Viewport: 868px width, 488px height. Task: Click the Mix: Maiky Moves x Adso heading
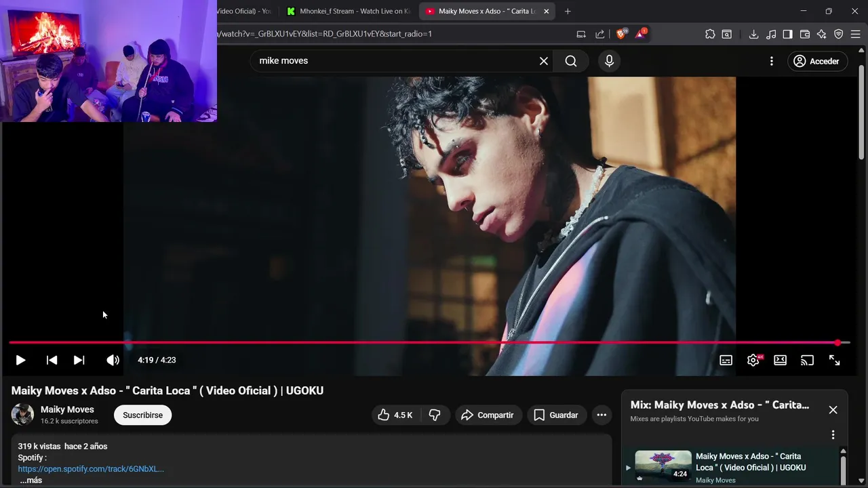(x=719, y=405)
